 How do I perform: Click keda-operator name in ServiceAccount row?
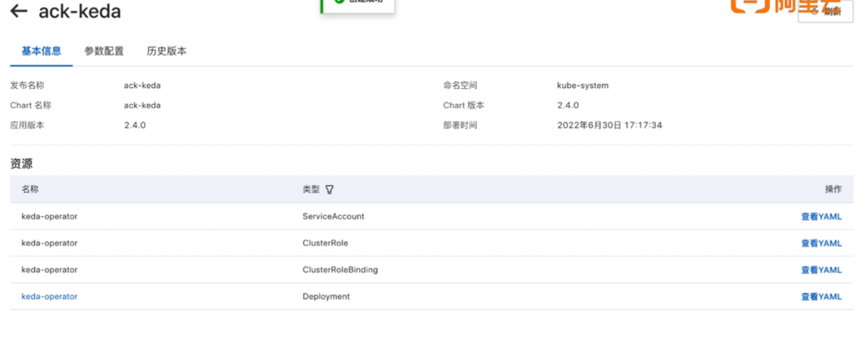(x=49, y=216)
